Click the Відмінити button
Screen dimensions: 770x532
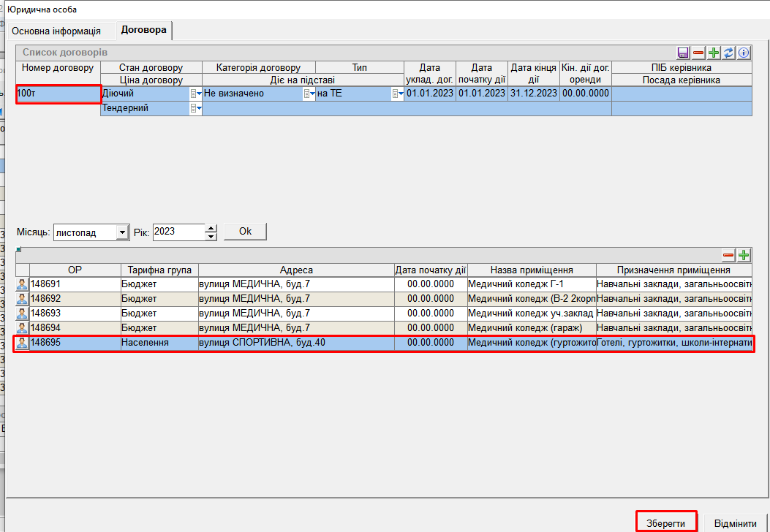(735, 523)
